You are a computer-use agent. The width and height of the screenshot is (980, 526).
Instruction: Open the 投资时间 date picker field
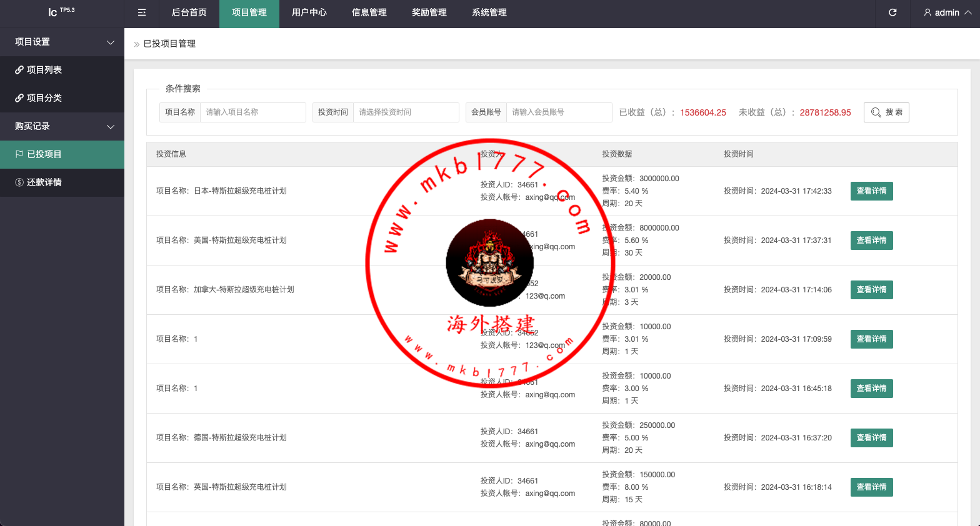[x=406, y=112]
